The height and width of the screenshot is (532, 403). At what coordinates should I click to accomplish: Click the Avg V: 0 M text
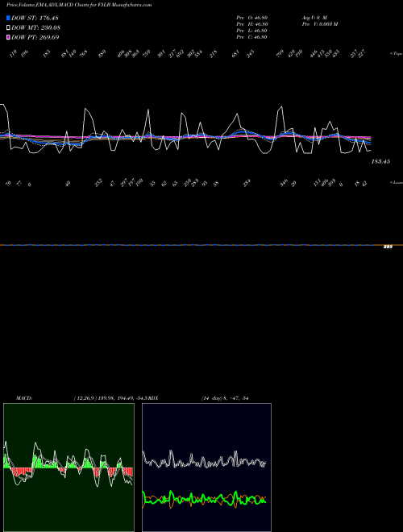tap(314, 18)
